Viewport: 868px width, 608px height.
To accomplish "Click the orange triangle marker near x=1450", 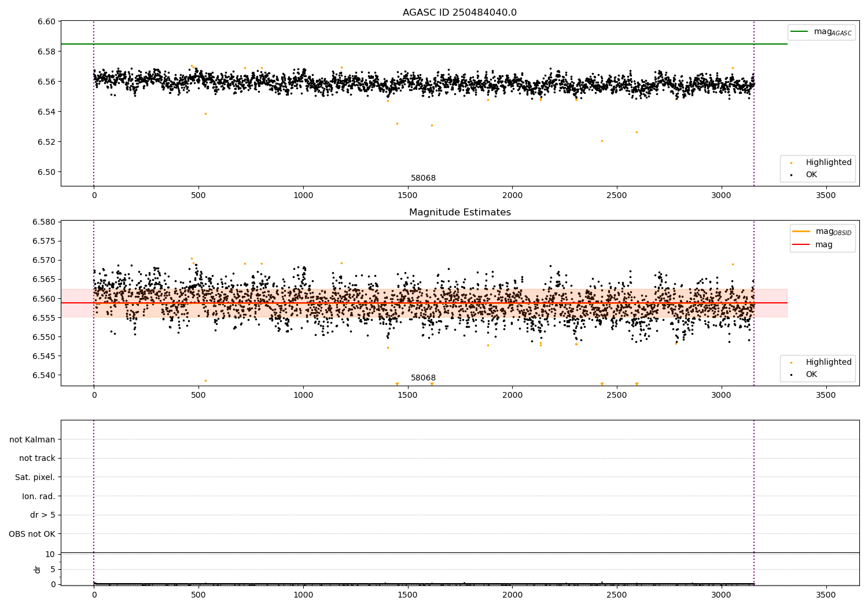I will (397, 384).
